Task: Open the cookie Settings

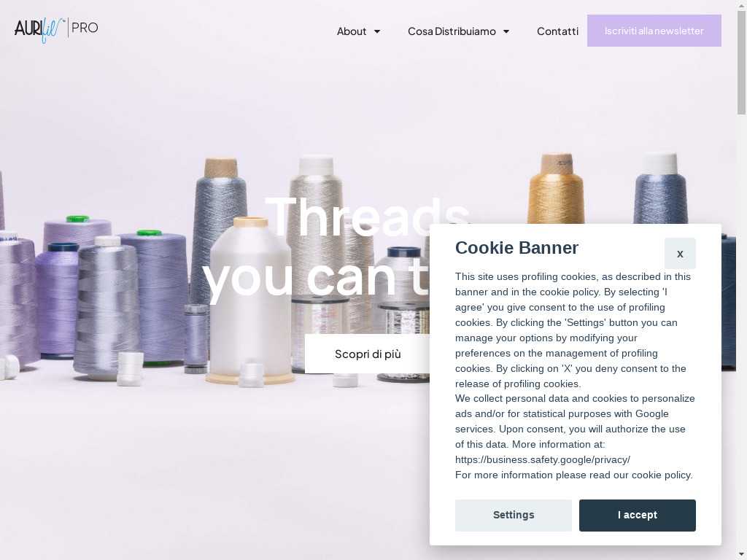Action: coord(513,516)
